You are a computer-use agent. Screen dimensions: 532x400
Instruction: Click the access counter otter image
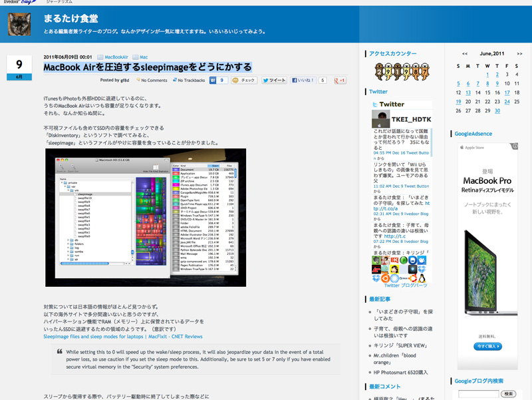[x=402, y=71]
